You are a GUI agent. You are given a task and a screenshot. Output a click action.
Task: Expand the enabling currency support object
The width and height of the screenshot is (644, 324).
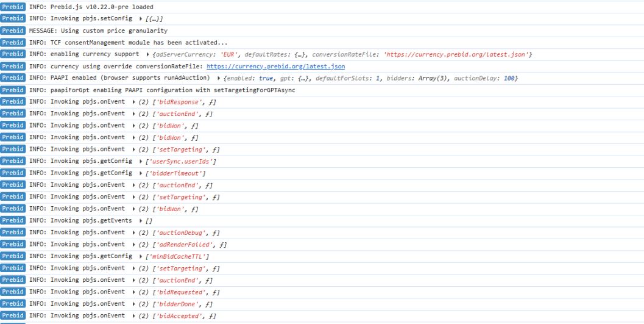(x=148, y=54)
